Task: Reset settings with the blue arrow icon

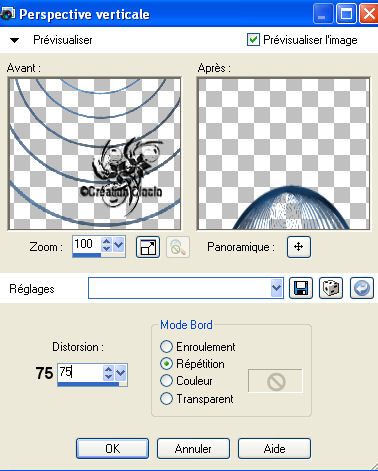Action: point(362,288)
